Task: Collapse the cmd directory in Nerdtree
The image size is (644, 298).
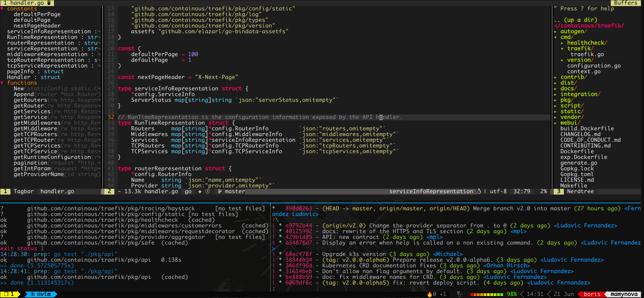Action: click(x=556, y=37)
